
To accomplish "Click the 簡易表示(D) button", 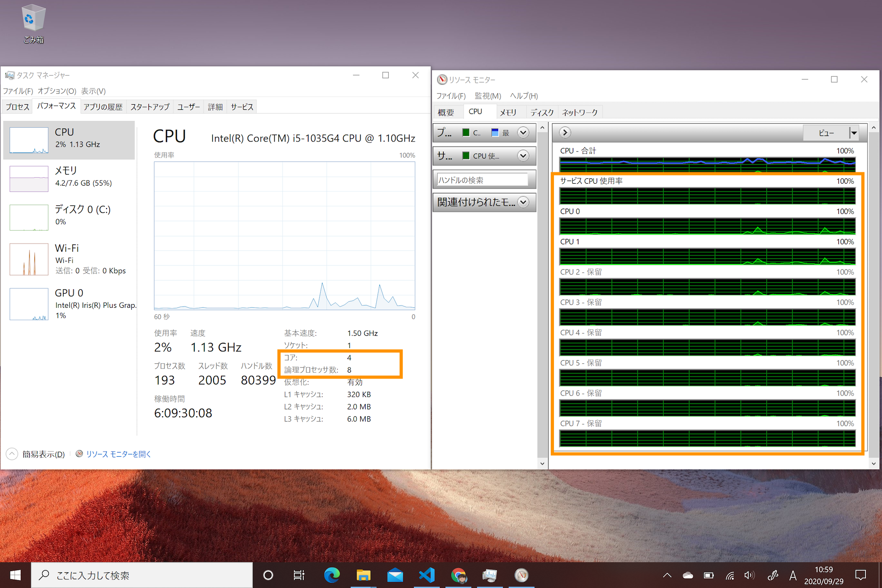I will pyautogui.click(x=43, y=454).
